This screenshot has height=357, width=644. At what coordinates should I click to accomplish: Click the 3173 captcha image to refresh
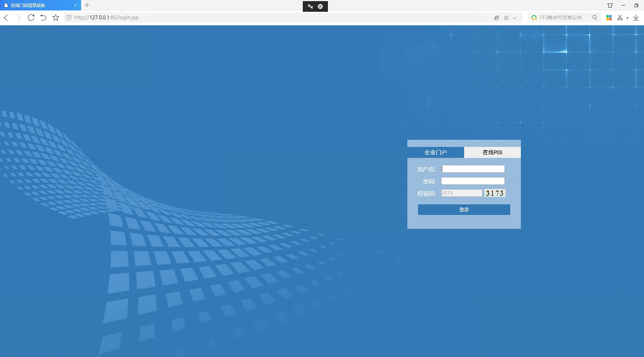pyautogui.click(x=495, y=193)
